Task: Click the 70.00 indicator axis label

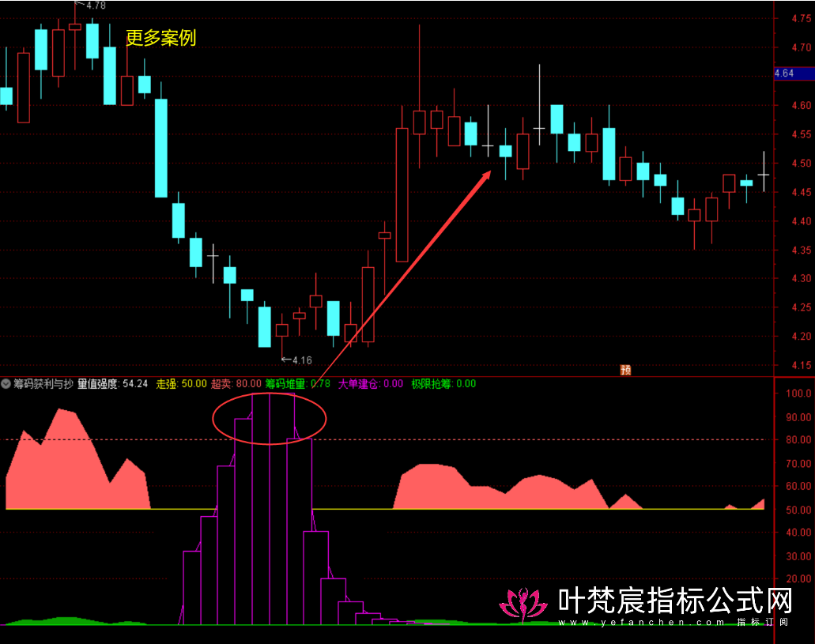Action: pyautogui.click(x=798, y=464)
